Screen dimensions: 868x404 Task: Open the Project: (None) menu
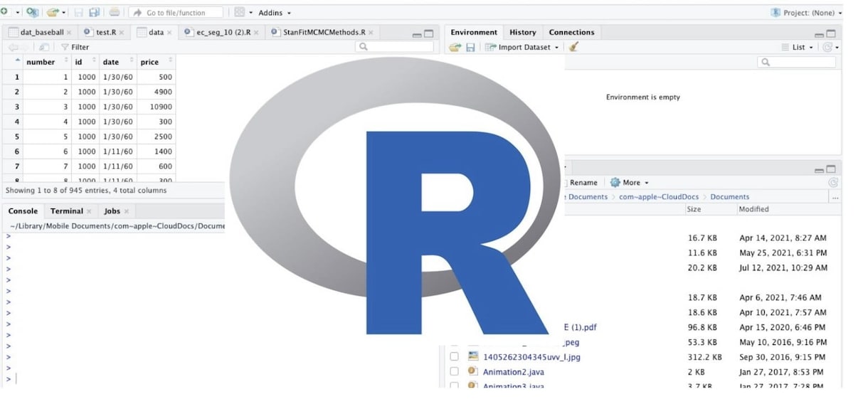point(806,13)
